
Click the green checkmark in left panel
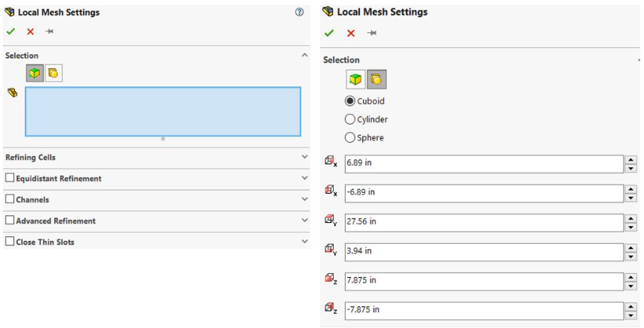coord(11,32)
